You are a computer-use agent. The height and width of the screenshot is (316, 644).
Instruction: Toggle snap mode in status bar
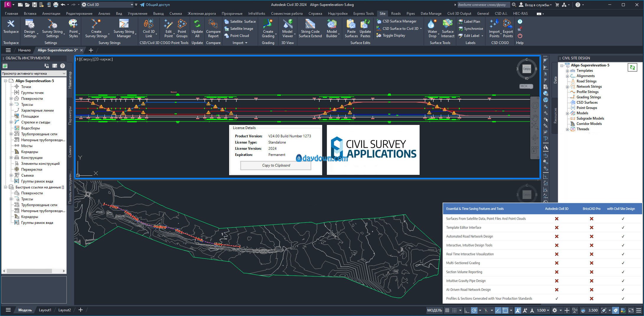pos(454,310)
